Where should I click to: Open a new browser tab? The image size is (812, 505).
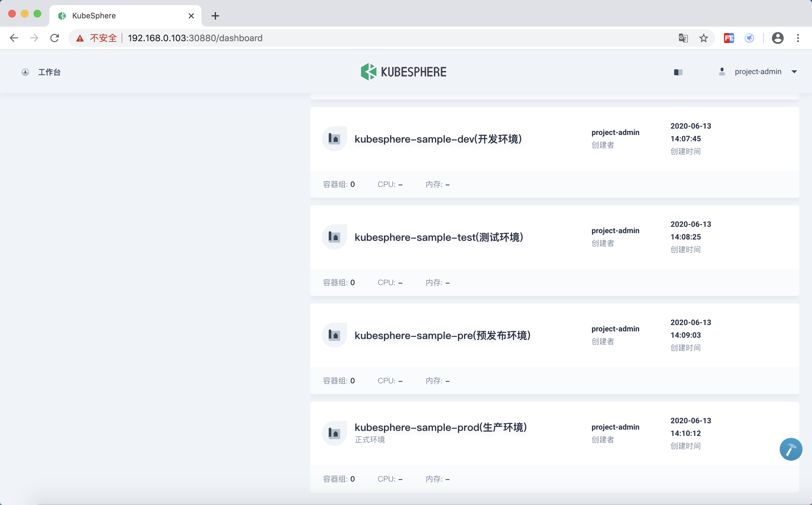point(215,16)
